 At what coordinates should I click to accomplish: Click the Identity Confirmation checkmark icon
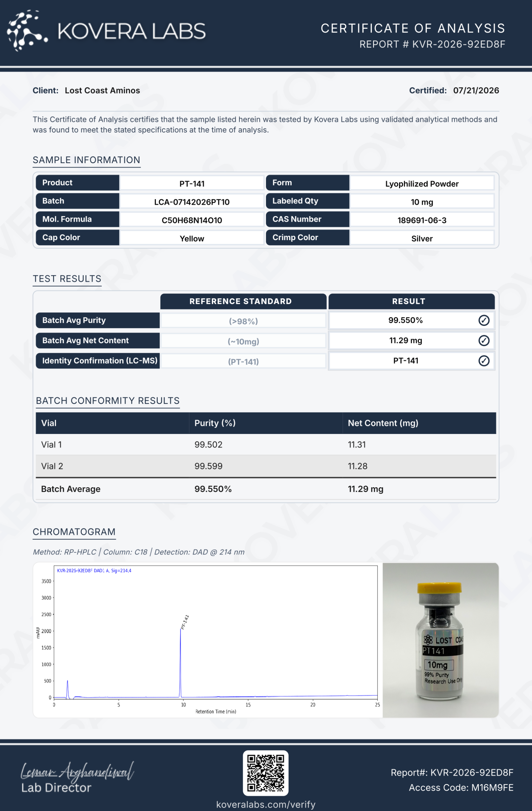(484, 361)
